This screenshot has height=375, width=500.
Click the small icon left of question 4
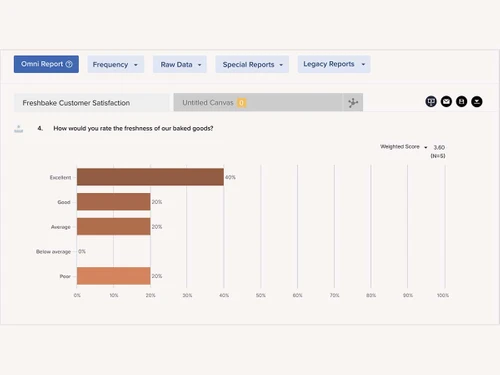(x=19, y=129)
